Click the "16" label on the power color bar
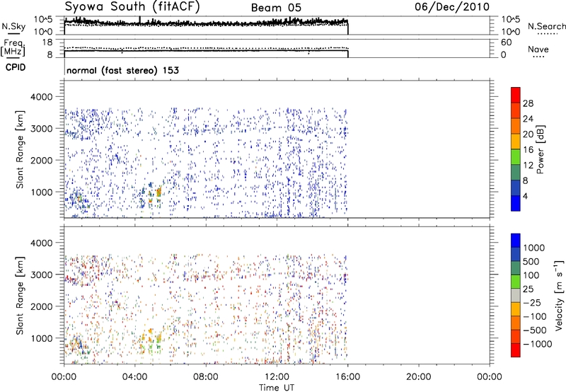Image resolution: width=566 pixels, height=392 pixels. (528, 150)
